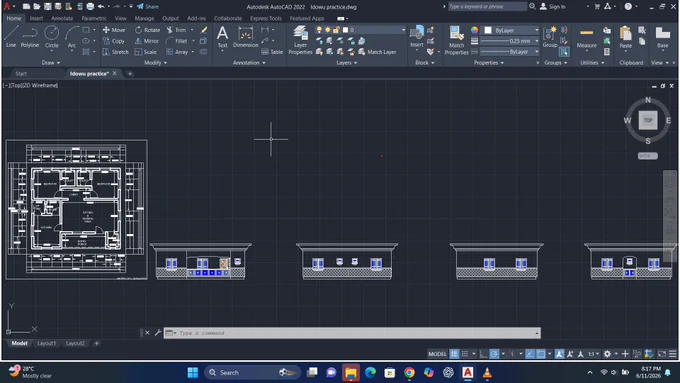Click the Erase tool icon
Screen dimensions: 680x383
pyautogui.click(x=203, y=30)
